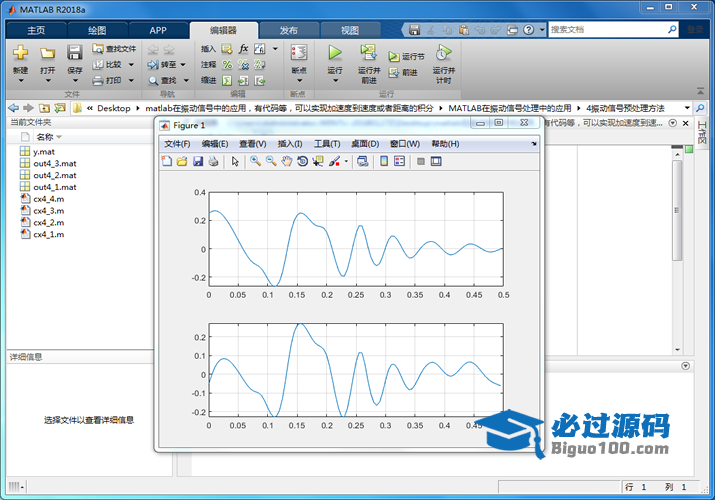Click Zoom Out tool in Figure 1 toolbar

tap(271, 161)
